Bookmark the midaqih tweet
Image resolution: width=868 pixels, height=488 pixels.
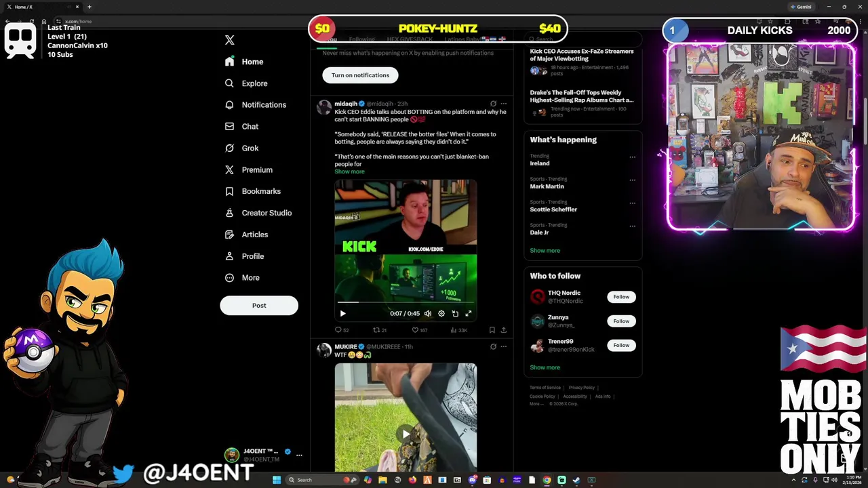(x=492, y=330)
